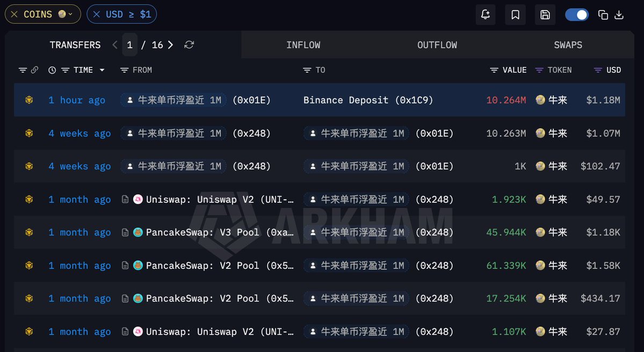Viewport: 644px width, 352px height.
Task: Click the 17.254K value
Action: coord(506,298)
